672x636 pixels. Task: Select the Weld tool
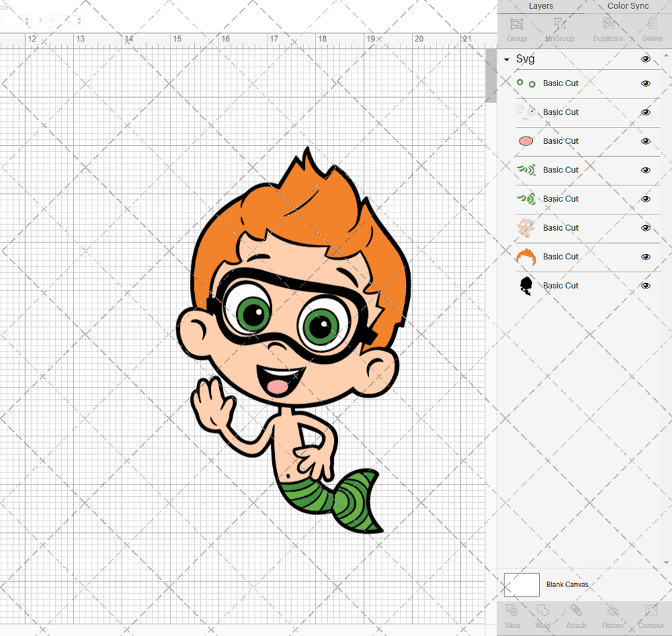(x=543, y=618)
